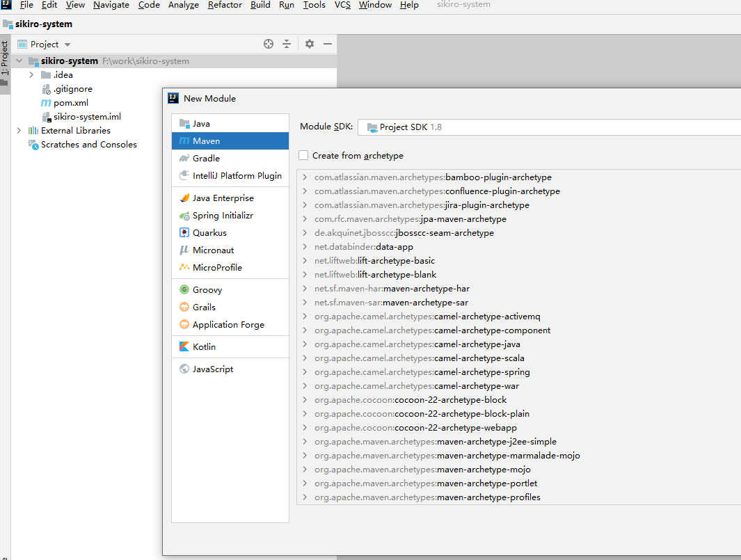Expand jpa-maven-archetype entry

305,219
